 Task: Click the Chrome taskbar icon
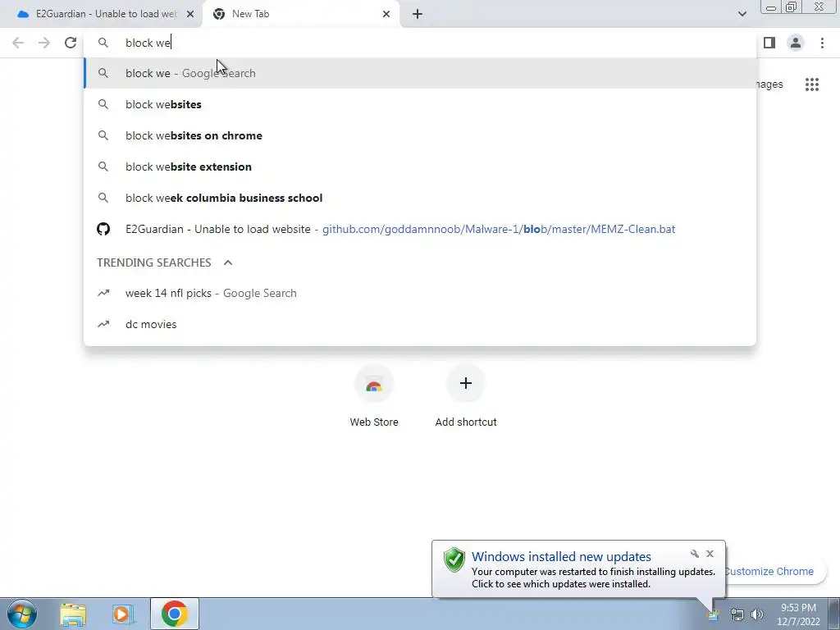pos(175,614)
